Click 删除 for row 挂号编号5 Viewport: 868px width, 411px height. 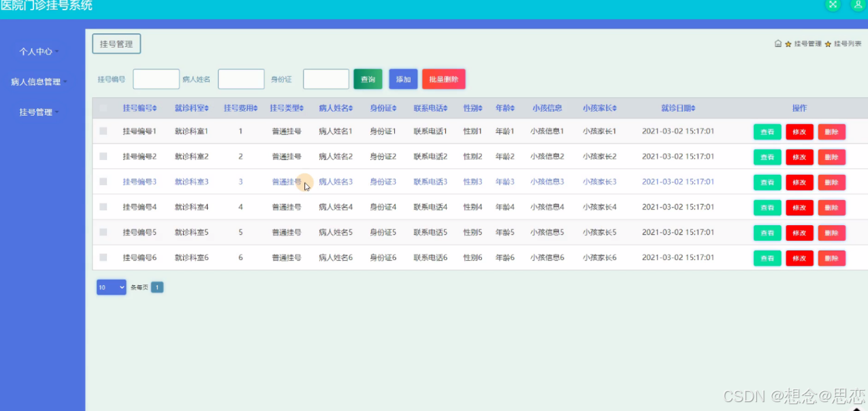tap(832, 233)
